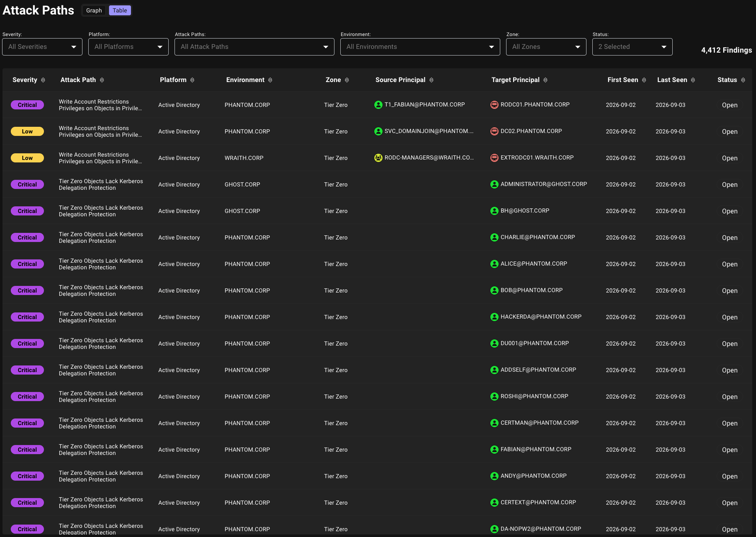The height and width of the screenshot is (537, 756).
Task: Click the Attack Paths page title
Action: point(38,10)
